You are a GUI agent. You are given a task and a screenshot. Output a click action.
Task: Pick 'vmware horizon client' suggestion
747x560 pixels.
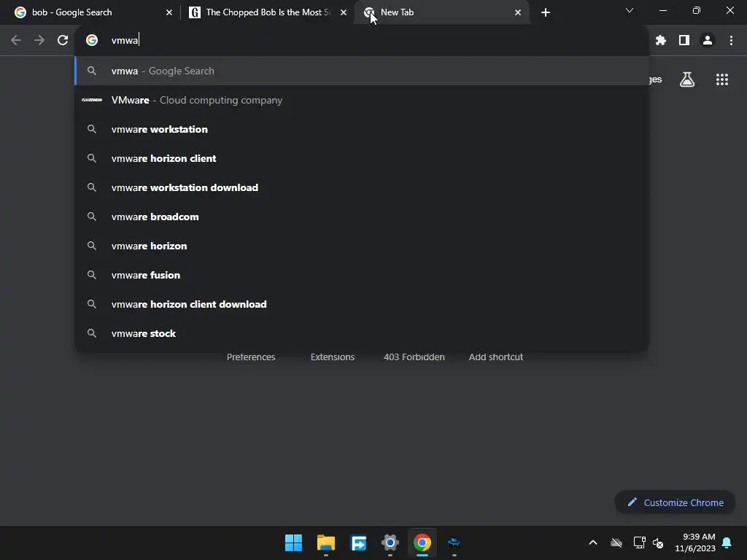pyautogui.click(x=362, y=158)
